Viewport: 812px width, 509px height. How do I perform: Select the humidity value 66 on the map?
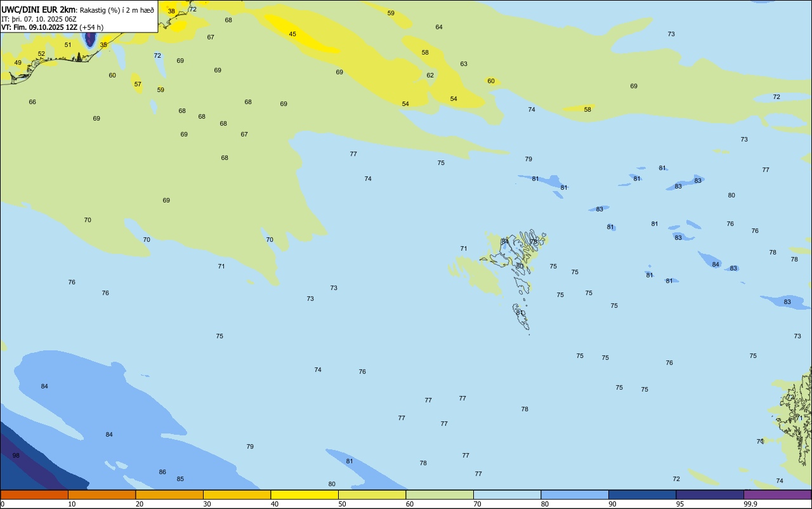tap(32, 102)
